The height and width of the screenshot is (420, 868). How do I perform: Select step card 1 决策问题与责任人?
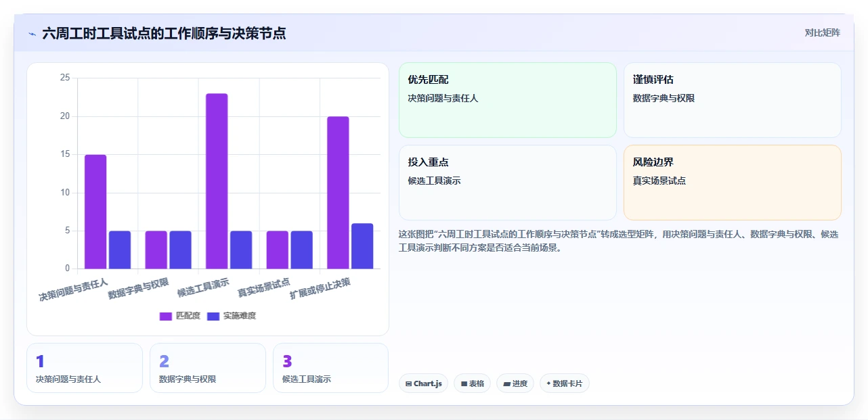point(85,368)
